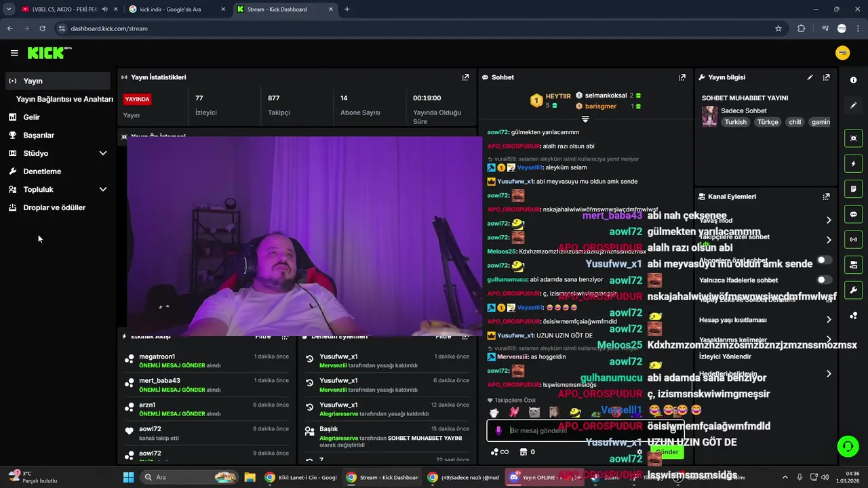Open the hamburger menu next to Kick logo
The height and width of the screenshot is (488, 868).
[x=14, y=53]
